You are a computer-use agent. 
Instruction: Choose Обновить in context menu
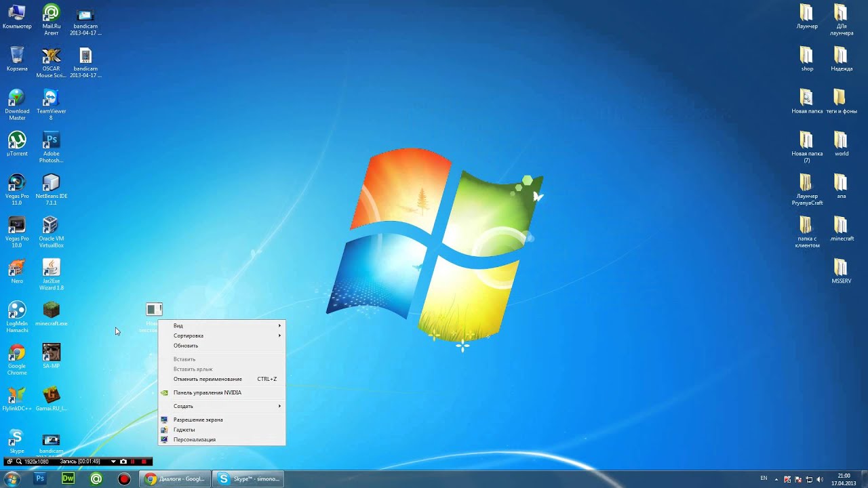pos(222,346)
